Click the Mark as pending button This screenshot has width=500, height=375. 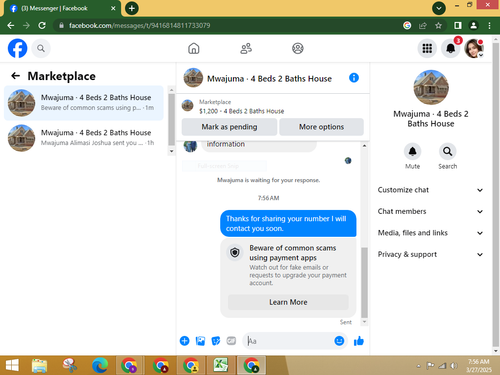229,127
